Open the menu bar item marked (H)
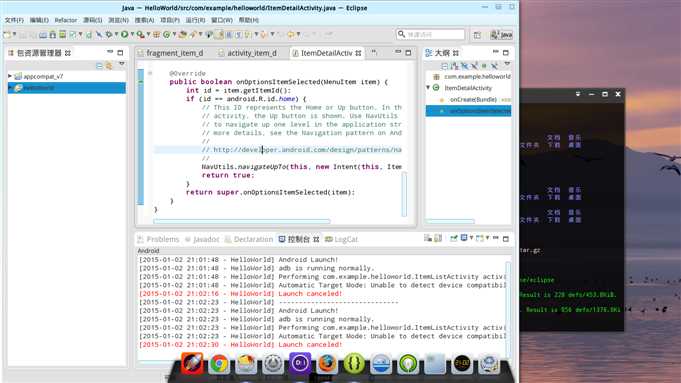Viewport: 681px width, 383px height. tap(248, 20)
